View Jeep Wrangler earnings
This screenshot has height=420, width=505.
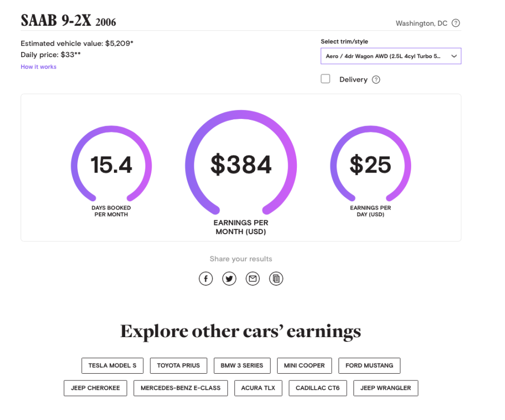pos(386,388)
